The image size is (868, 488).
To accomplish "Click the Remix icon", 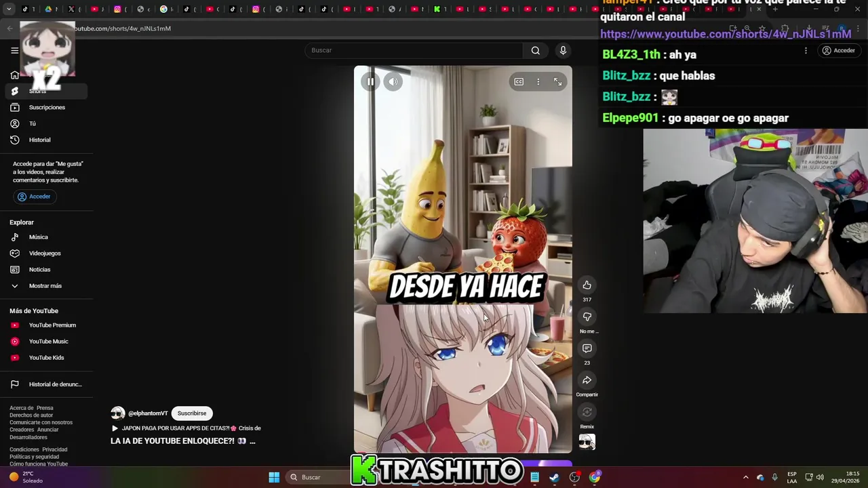I will pyautogui.click(x=587, y=412).
